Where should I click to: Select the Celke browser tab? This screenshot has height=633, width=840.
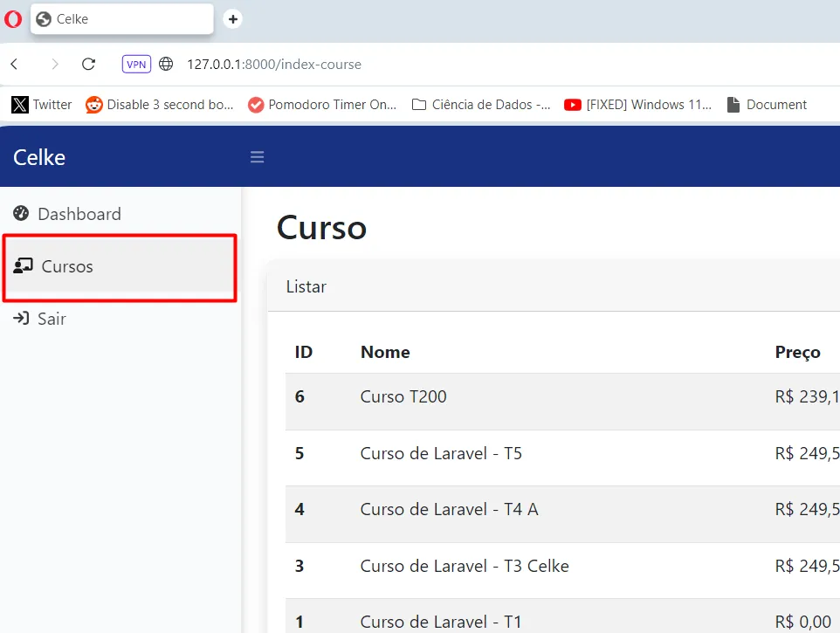[121, 19]
